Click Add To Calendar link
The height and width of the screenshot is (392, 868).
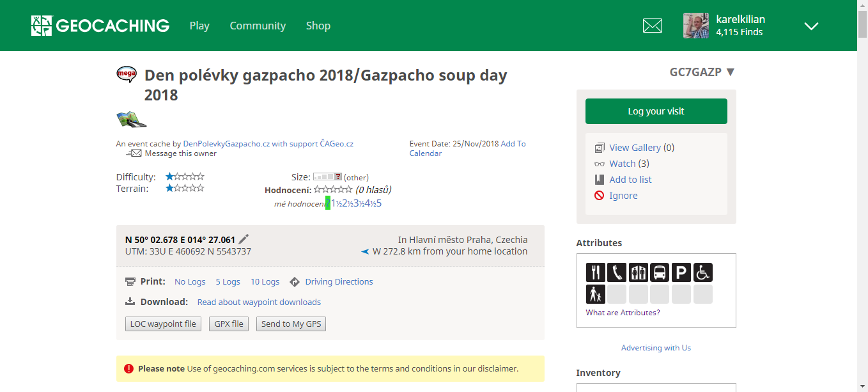click(468, 148)
